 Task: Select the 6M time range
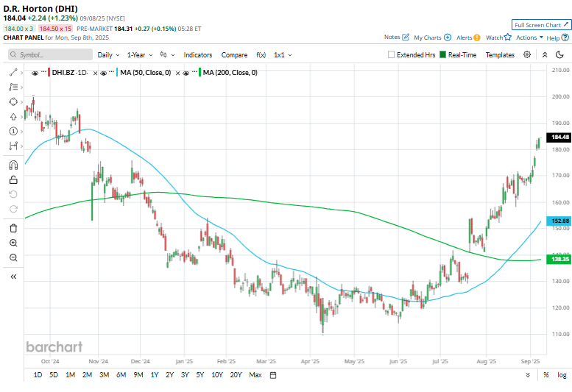click(121, 375)
